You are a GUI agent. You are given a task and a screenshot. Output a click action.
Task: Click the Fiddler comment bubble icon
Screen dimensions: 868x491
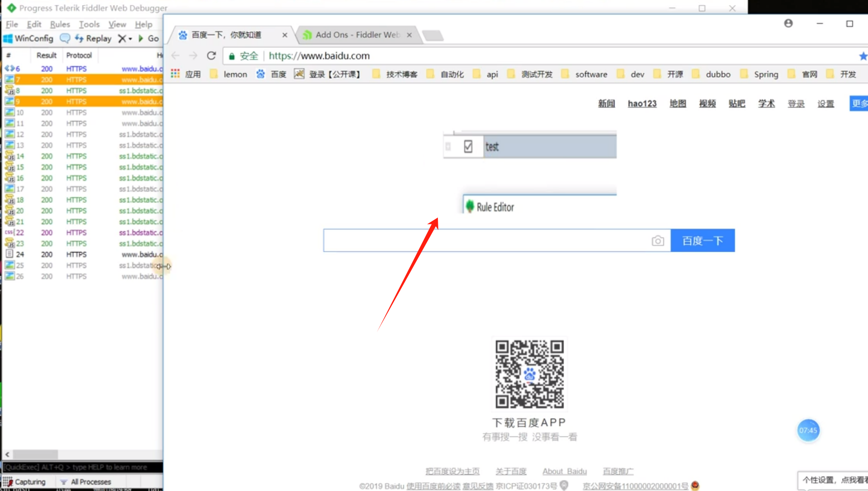tap(65, 39)
